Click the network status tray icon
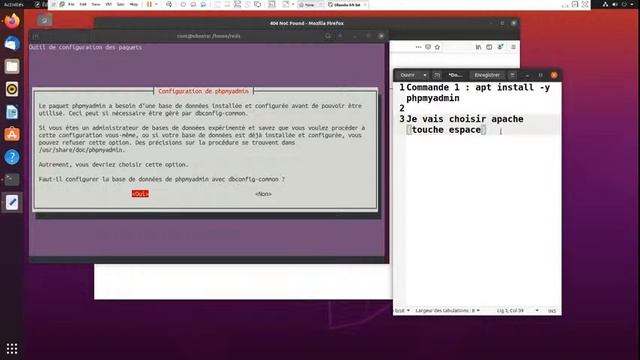 click(605, 4)
